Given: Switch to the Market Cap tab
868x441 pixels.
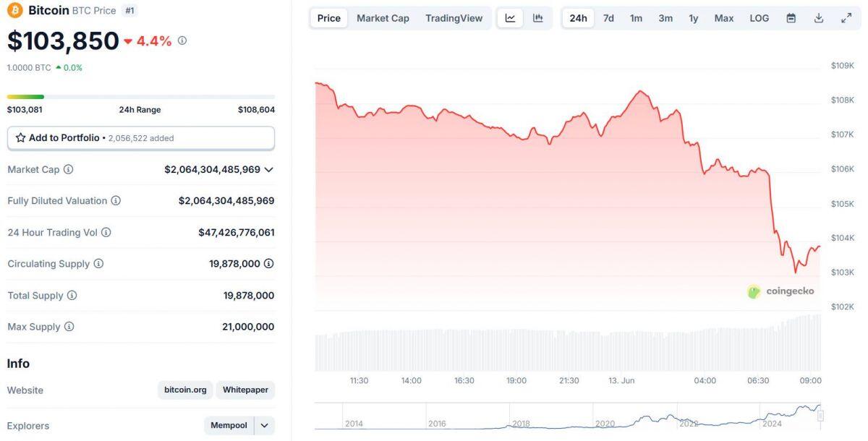Looking at the screenshot, I should pyautogui.click(x=383, y=18).
